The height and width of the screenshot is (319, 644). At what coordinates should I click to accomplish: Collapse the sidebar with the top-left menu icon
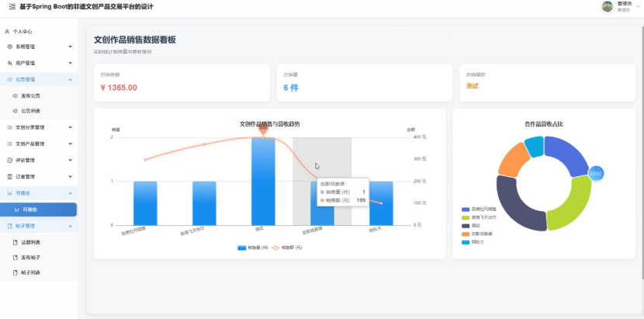click(x=12, y=7)
